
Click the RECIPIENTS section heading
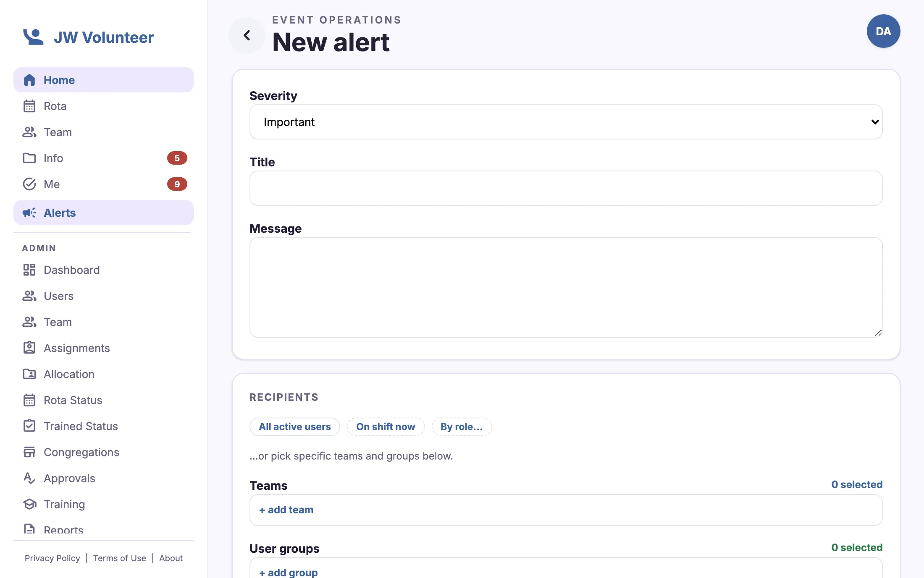pyautogui.click(x=284, y=397)
